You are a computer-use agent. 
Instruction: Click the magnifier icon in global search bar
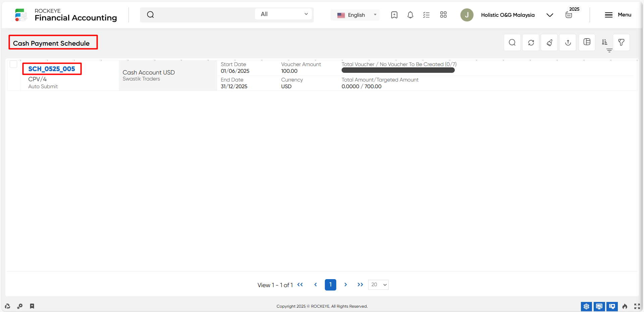pyautogui.click(x=150, y=14)
